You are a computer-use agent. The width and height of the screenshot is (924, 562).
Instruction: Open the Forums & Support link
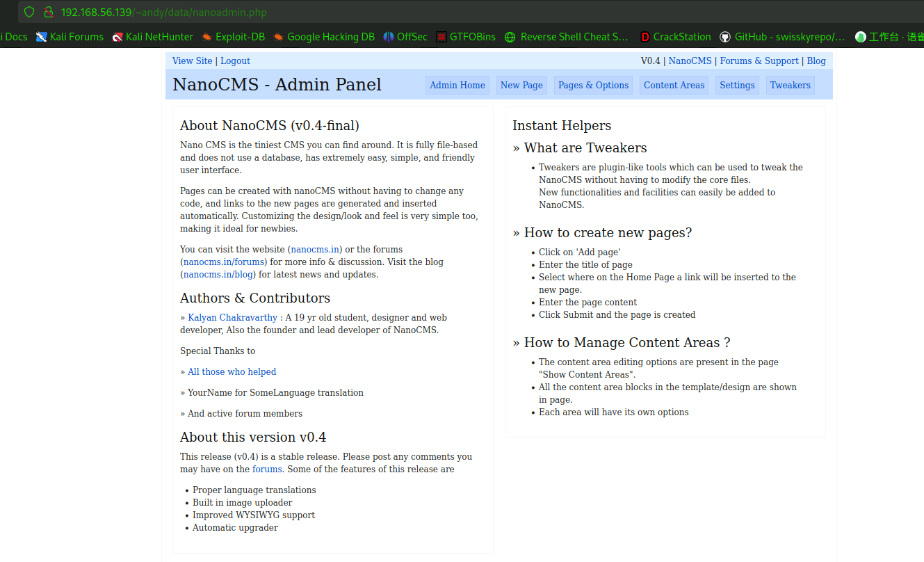point(759,61)
